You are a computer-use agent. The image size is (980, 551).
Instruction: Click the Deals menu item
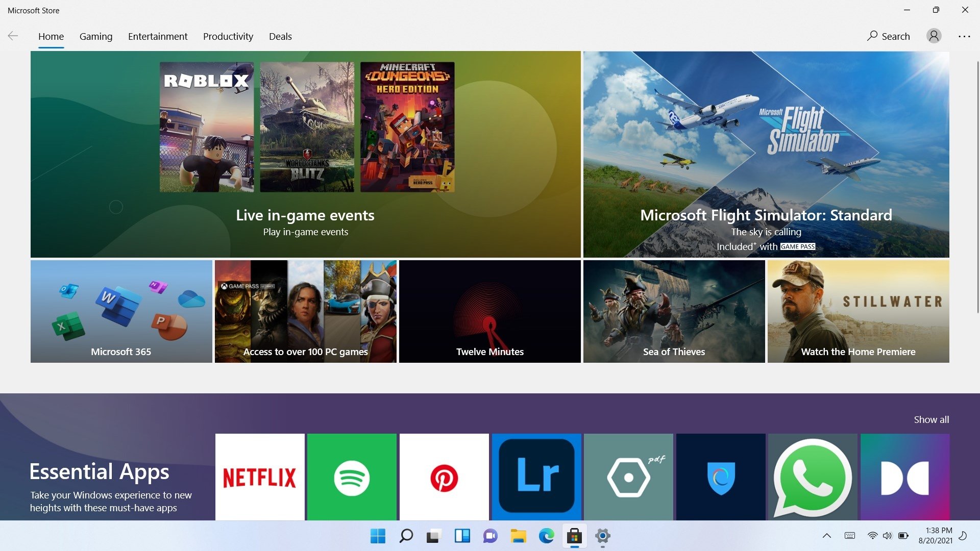280,36
